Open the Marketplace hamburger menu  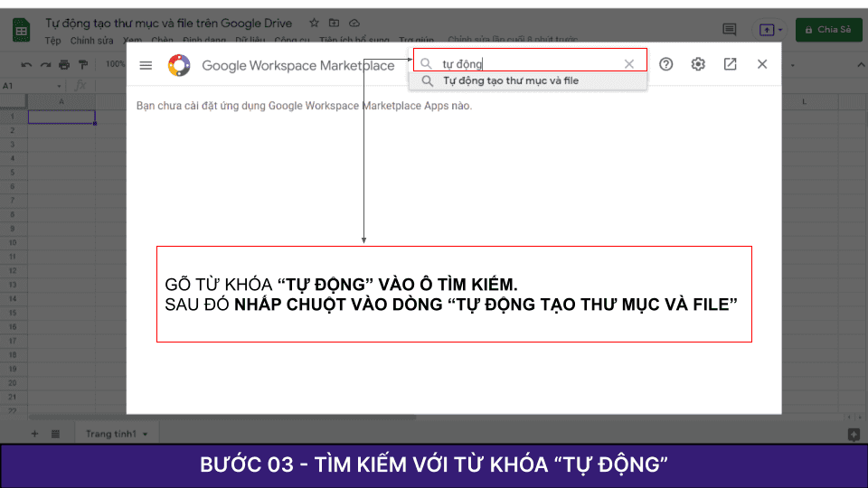(146, 65)
